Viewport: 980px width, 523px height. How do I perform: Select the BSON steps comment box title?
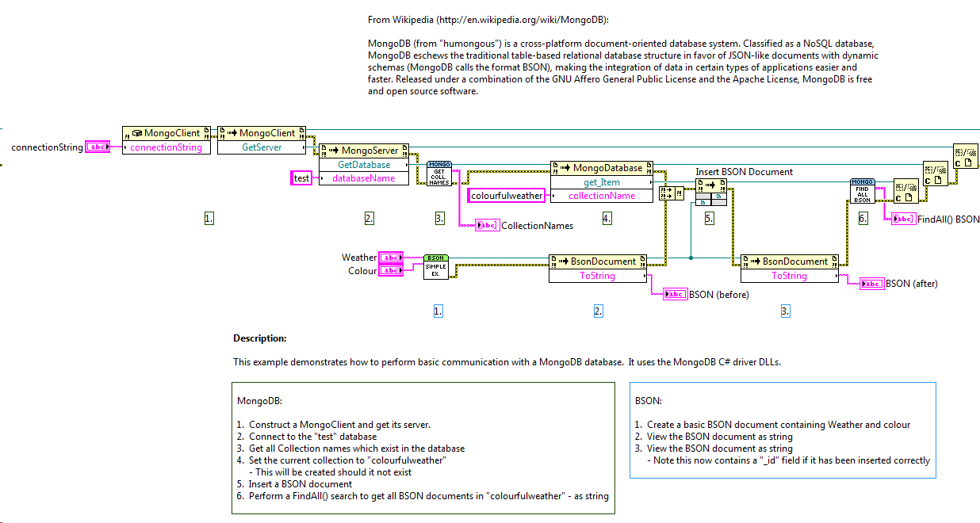pyautogui.click(x=649, y=402)
